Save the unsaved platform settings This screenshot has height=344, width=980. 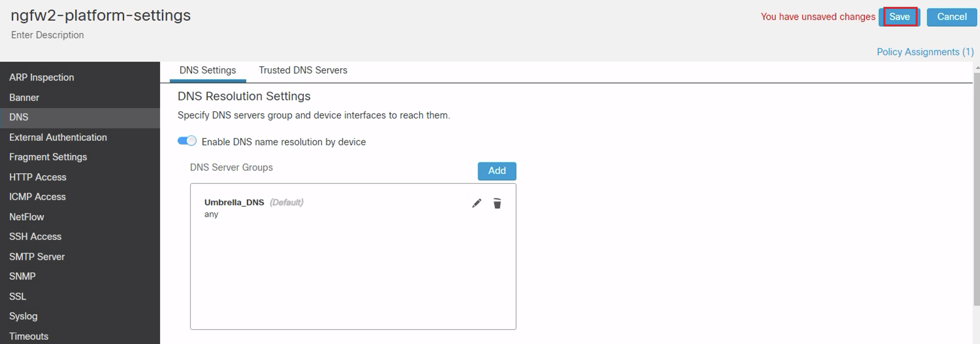[x=899, y=17]
